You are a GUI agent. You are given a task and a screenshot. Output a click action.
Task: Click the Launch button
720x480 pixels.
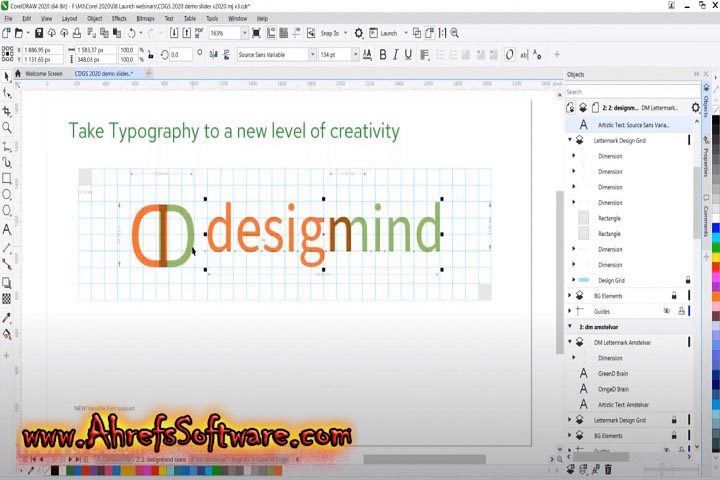383,33
